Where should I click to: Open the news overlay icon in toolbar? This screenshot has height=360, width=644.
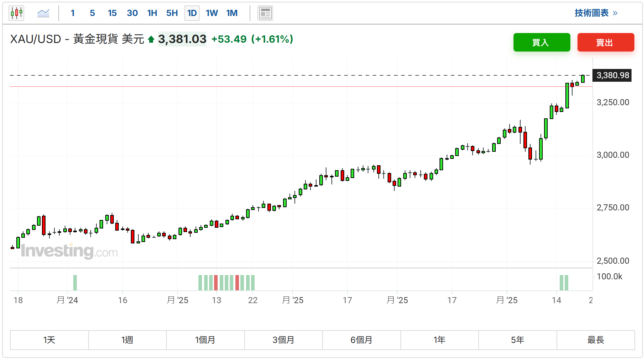pos(265,13)
